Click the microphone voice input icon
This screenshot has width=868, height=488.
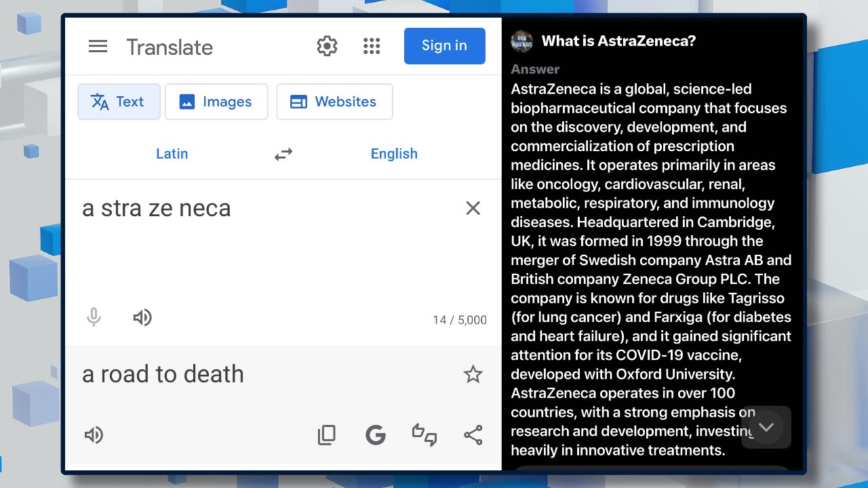pyautogui.click(x=94, y=317)
